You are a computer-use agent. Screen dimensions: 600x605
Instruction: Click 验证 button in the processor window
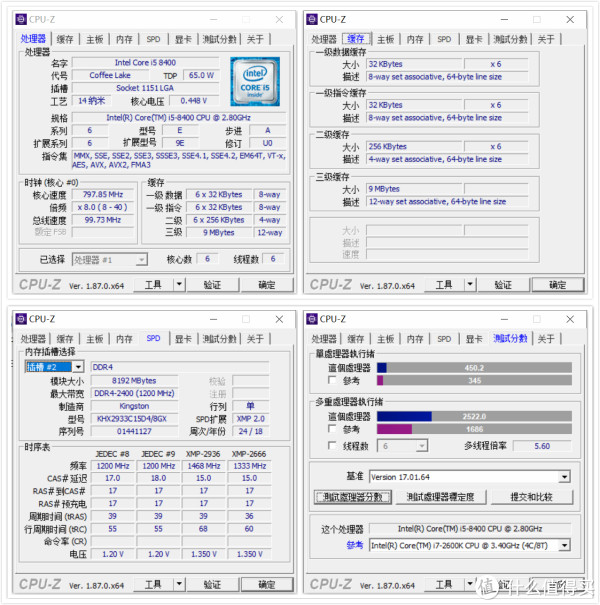click(212, 285)
